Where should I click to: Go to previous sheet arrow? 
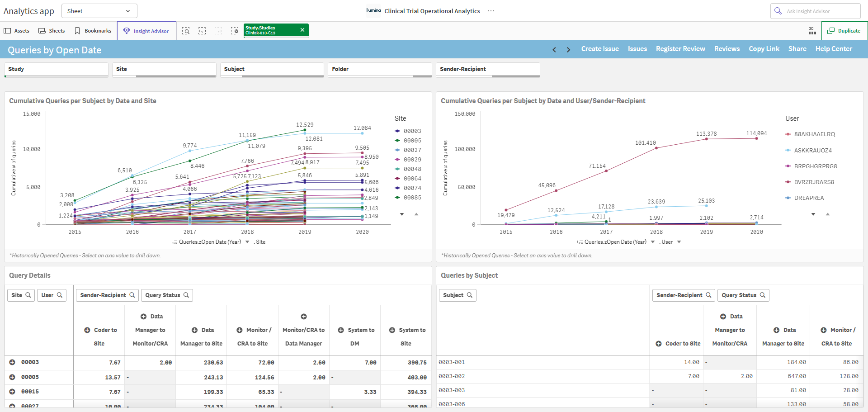554,50
